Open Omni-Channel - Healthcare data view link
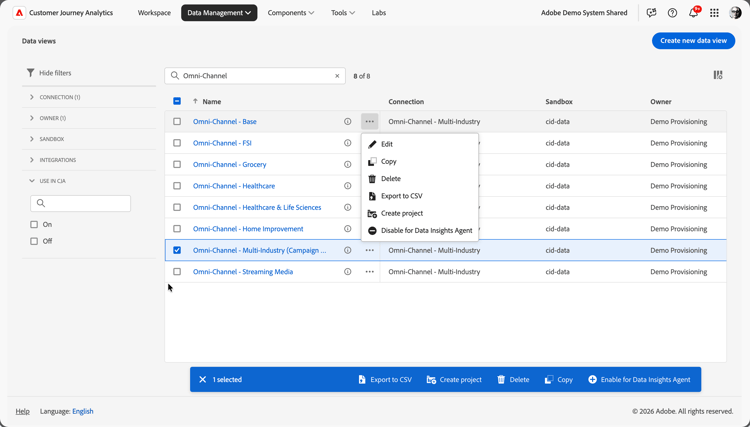Image resolution: width=750 pixels, height=427 pixels. click(234, 186)
